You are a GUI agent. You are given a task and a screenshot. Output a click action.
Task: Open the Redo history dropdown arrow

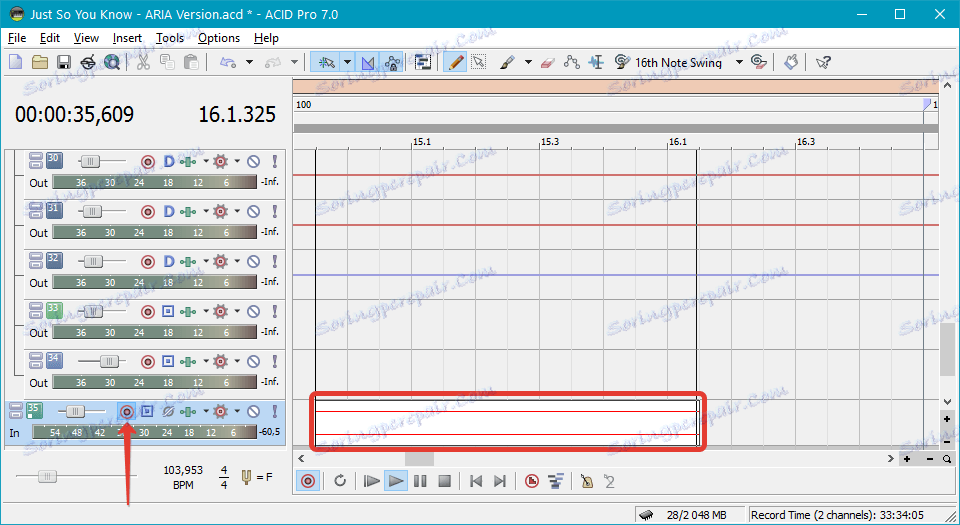pos(294,62)
